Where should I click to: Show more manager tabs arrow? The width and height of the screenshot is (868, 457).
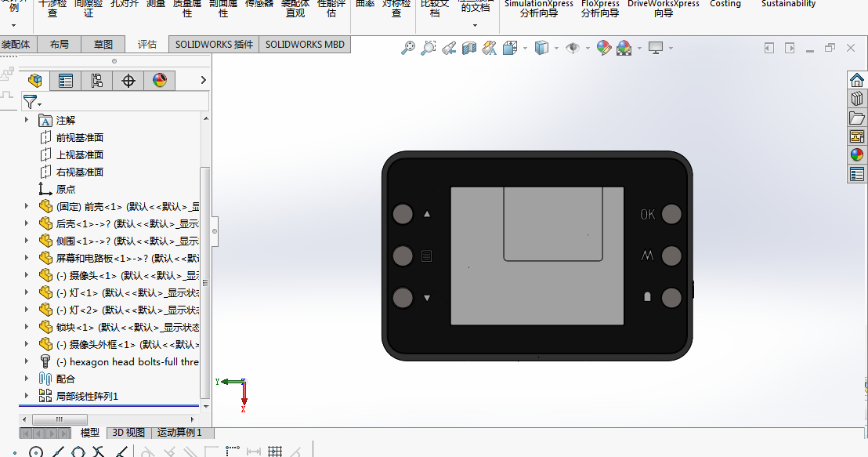(x=203, y=80)
